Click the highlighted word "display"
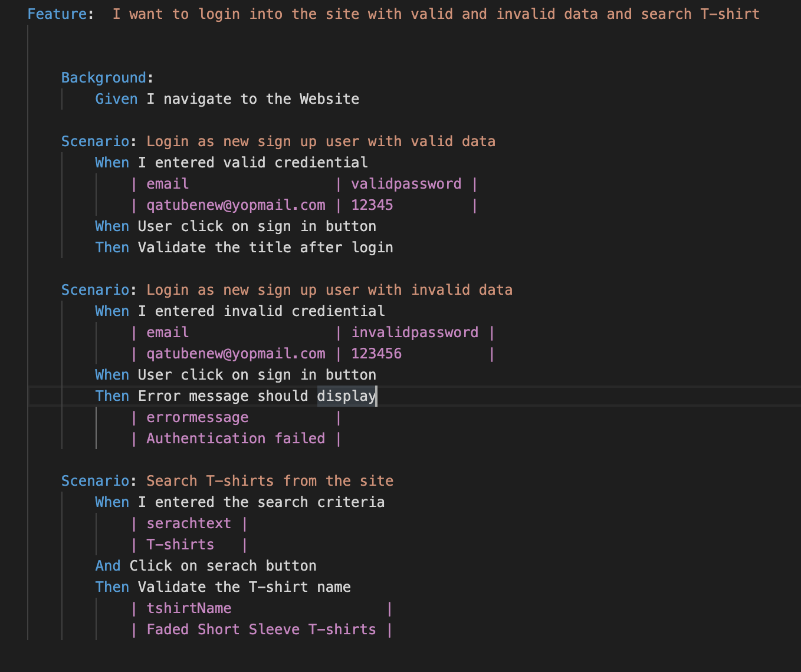801x672 pixels. click(x=346, y=396)
